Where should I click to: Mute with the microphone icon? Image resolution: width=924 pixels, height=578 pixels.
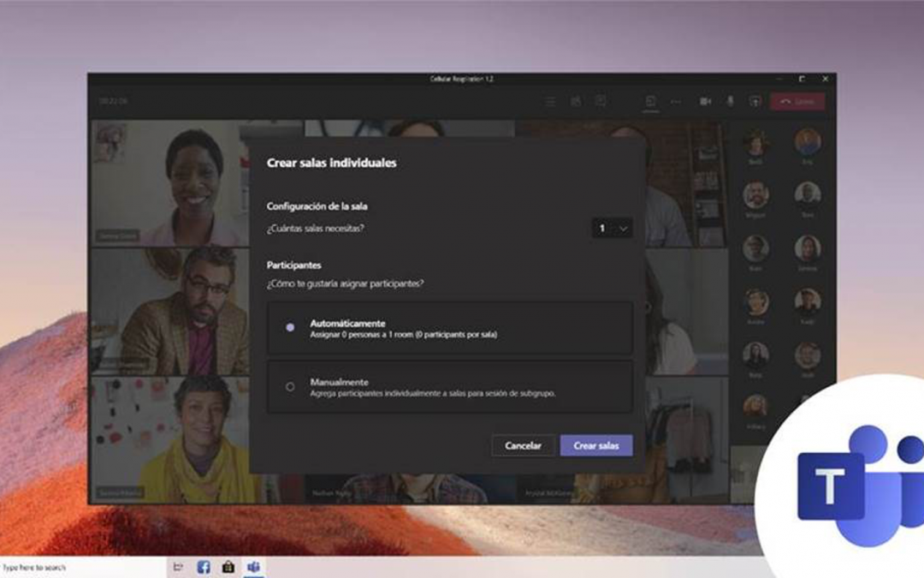(730, 101)
